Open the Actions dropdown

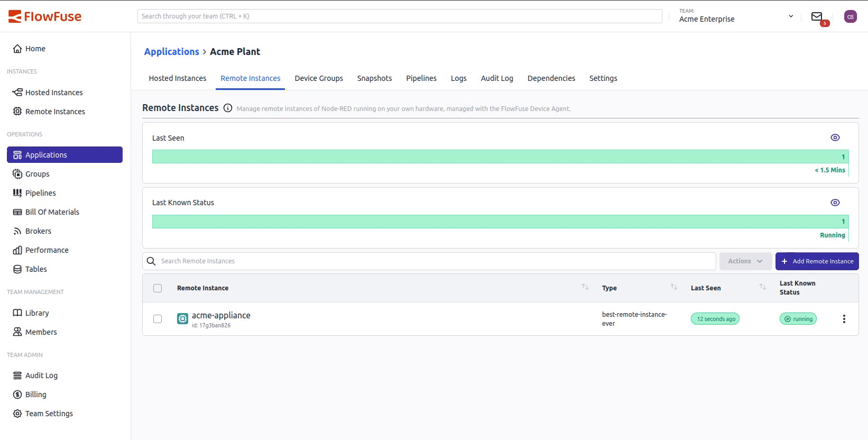pyautogui.click(x=745, y=261)
